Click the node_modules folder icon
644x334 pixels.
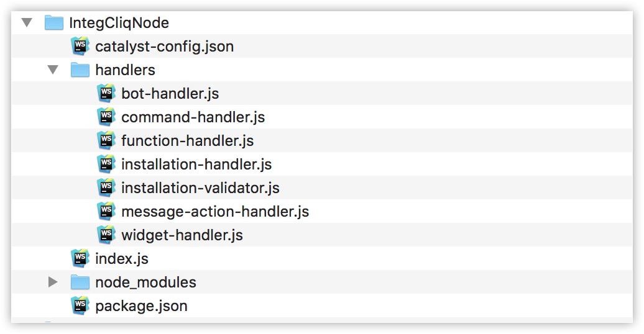pos(80,282)
